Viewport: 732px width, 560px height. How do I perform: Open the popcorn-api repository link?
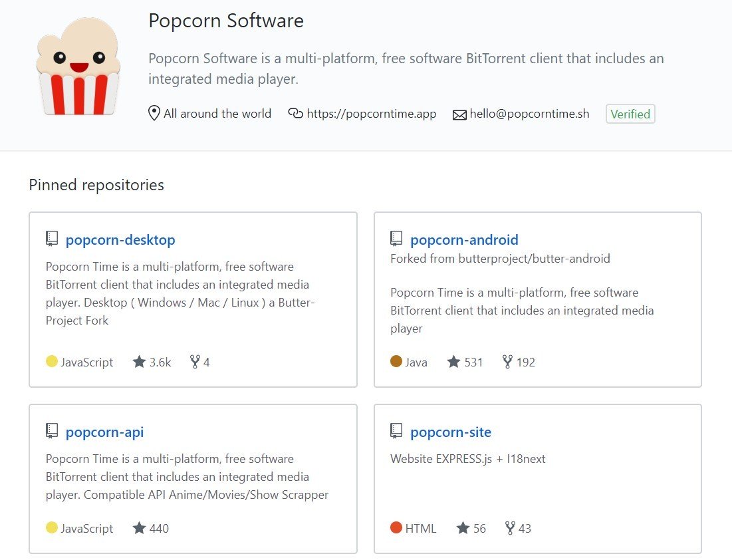104,432
